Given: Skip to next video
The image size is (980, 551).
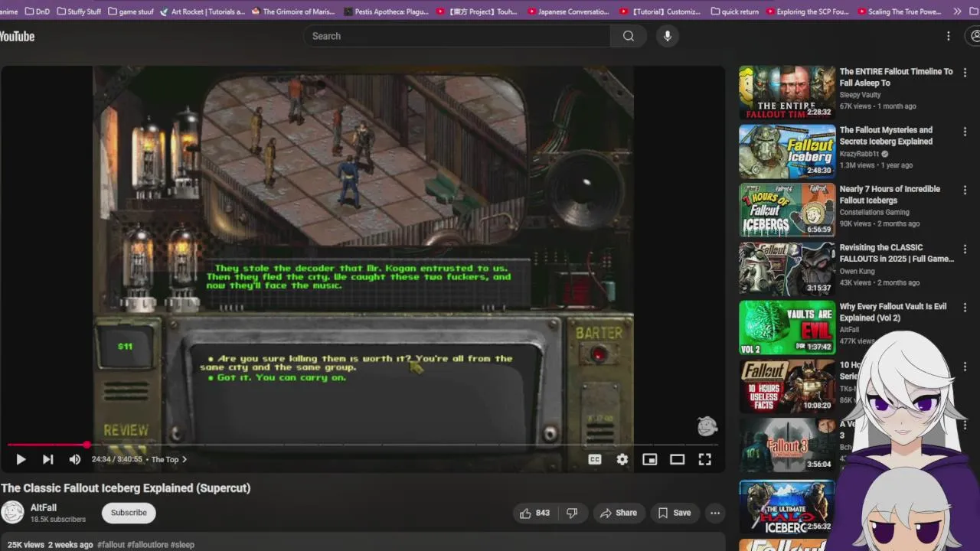Looking at the screenshot, I should (x=47, y=459).
